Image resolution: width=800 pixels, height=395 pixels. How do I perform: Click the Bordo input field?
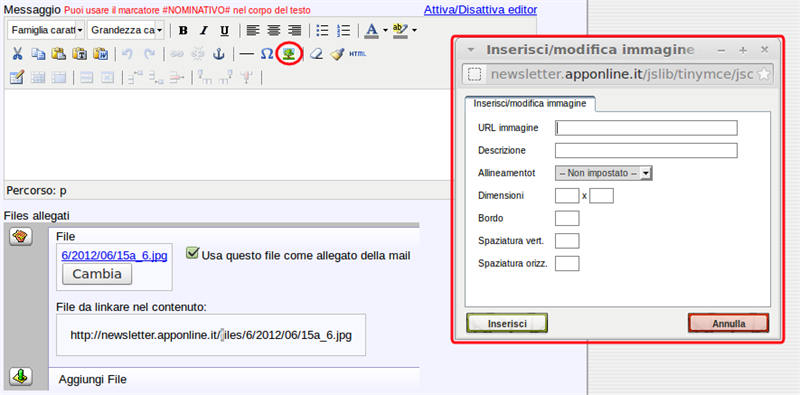tap(567, 218)
